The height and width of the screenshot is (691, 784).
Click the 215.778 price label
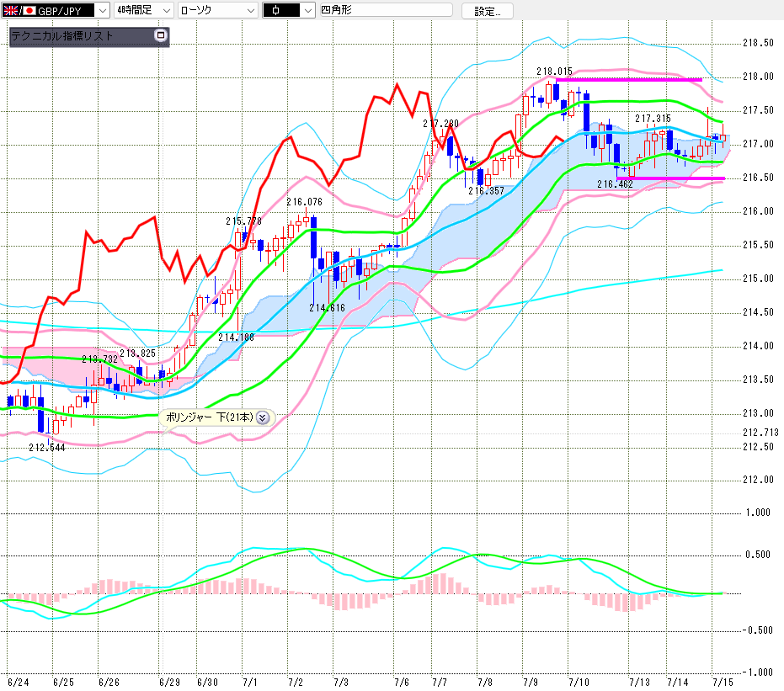[243, 221]
